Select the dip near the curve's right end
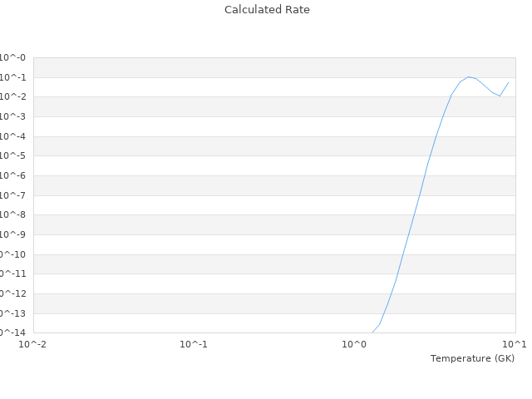The height and width of the screenshot is (399, 532). click(500, 96)
